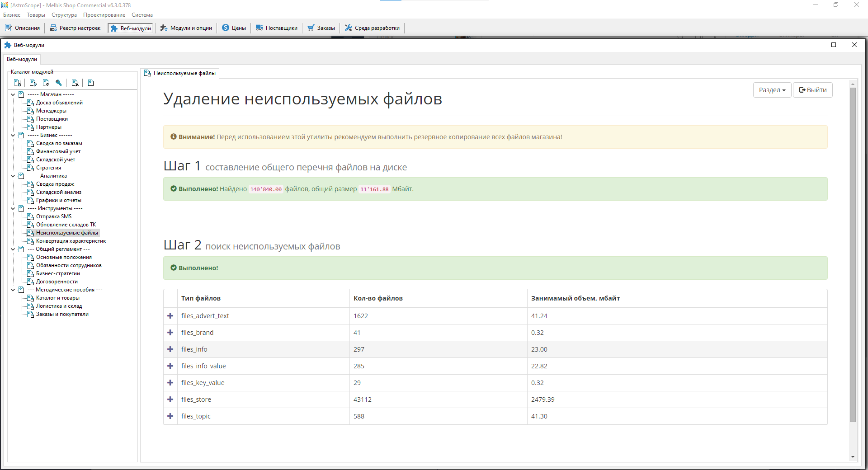Screen dimensions: 868x470
Task: Select Складской учет tree item
Action: 56,160
